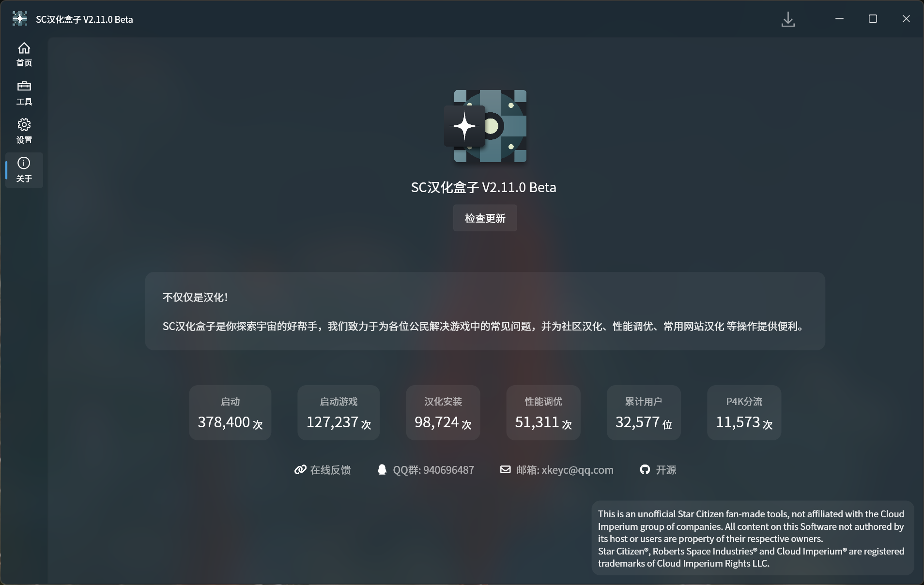
Task: Click the 不仅仅是汉化! heading text
Action: tap(196, 297)
